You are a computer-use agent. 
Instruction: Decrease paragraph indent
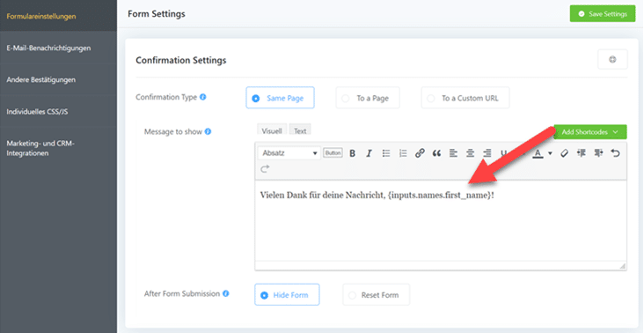[x=582, y=153]
